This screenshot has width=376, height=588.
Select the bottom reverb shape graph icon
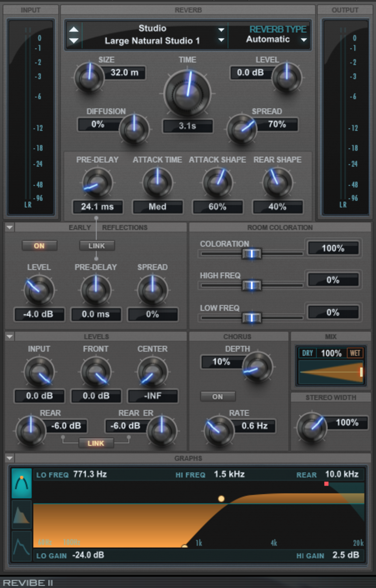point(22,546)
